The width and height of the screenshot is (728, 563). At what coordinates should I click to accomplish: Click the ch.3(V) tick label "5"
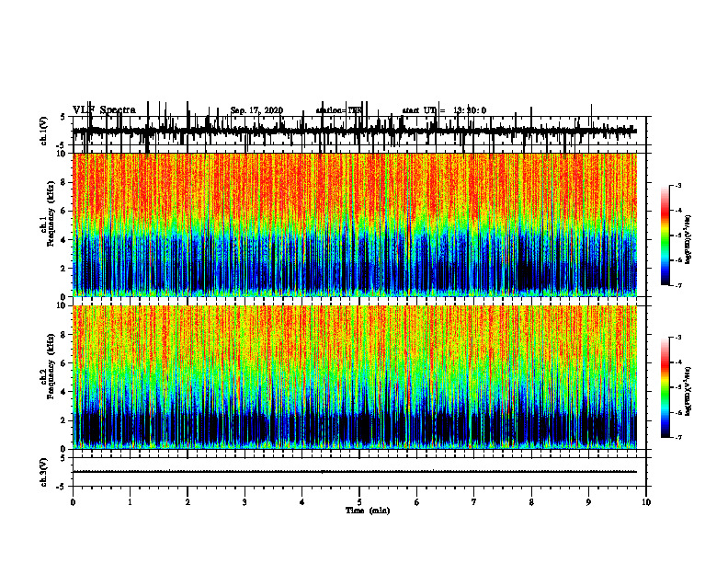click(x=63, y=458)
